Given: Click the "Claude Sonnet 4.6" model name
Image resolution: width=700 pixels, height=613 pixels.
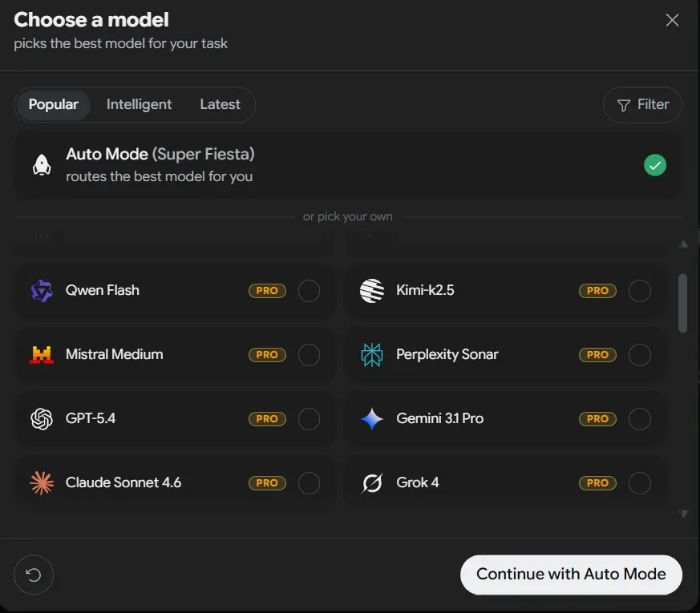Looking at the screenshot, I should [123, 482].
